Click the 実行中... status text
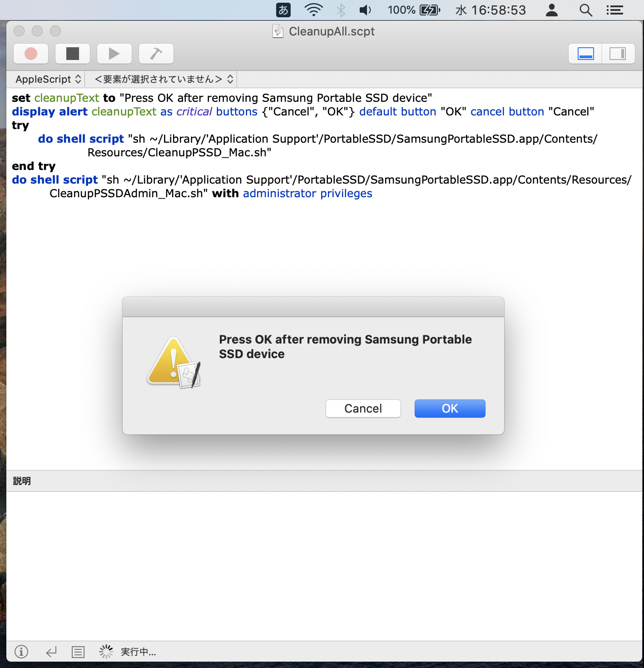 point(139,652)
